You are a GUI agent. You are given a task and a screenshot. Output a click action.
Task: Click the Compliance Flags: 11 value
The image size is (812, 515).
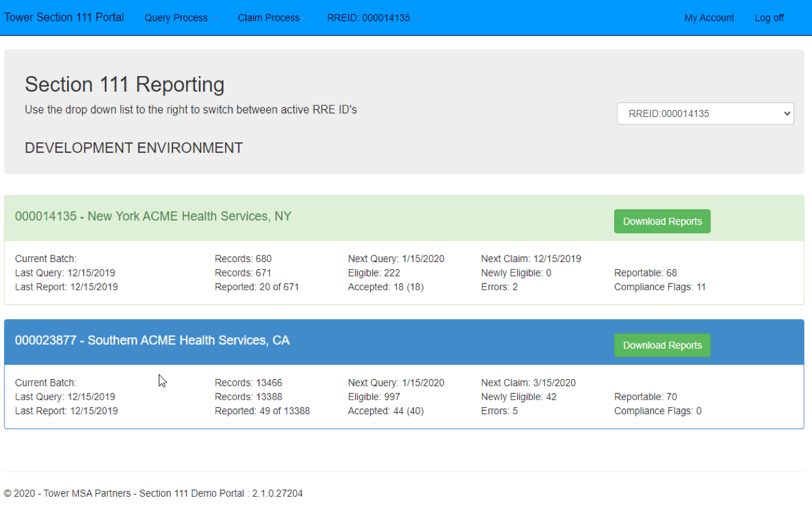point(660,286)
